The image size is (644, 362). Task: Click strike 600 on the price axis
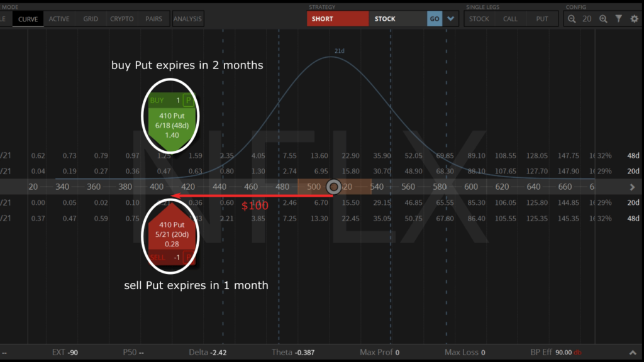pos(470,187)
